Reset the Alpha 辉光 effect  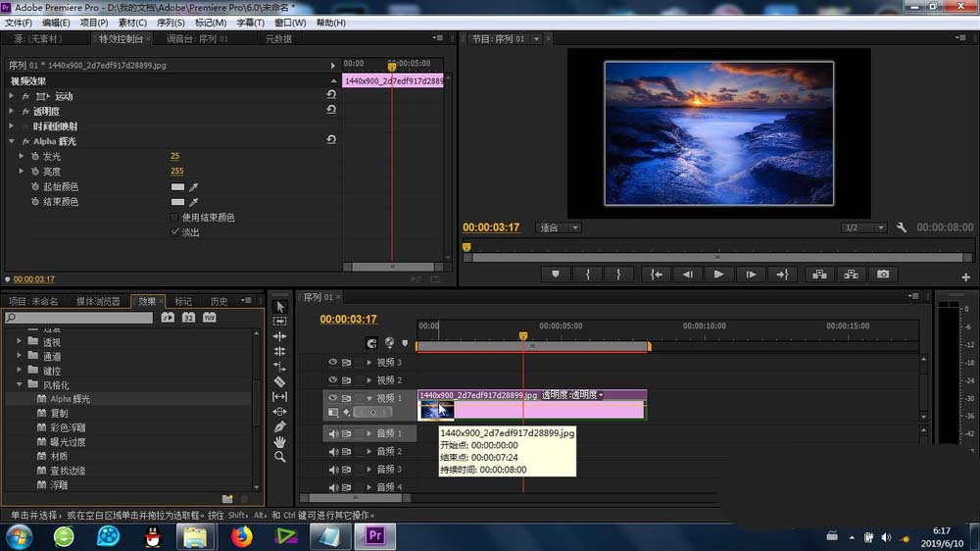point(331,140)
